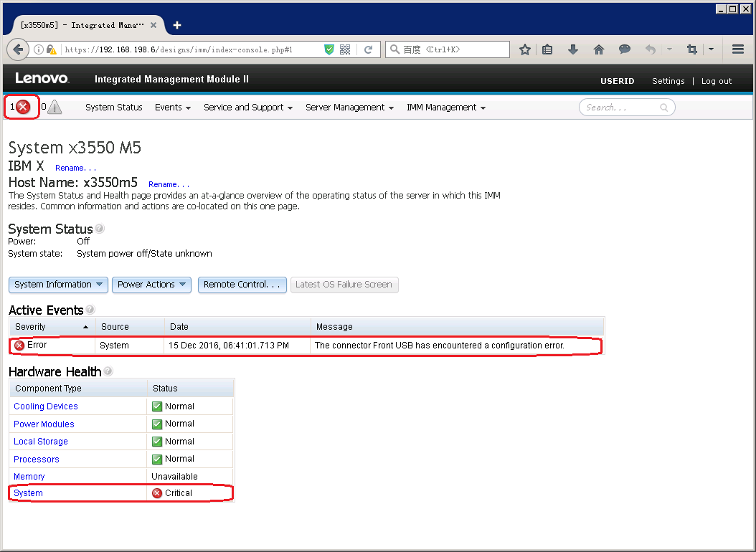Open the System Status help icon

point(99,227)
